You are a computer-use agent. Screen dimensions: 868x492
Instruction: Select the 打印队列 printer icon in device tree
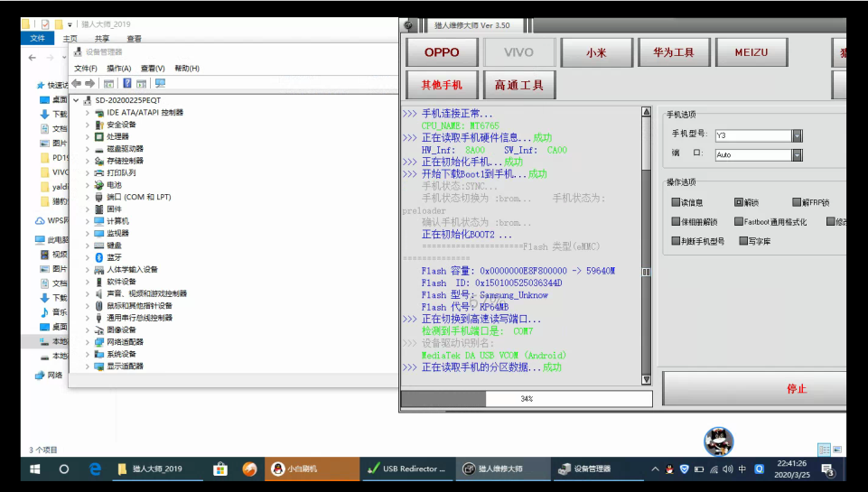pos(99,172)
